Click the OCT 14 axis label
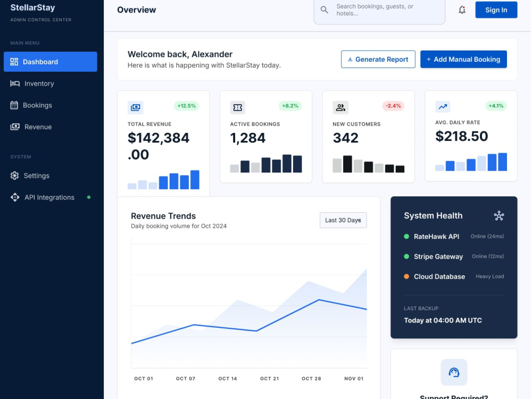The image size is (532, 399). point(228,379)
